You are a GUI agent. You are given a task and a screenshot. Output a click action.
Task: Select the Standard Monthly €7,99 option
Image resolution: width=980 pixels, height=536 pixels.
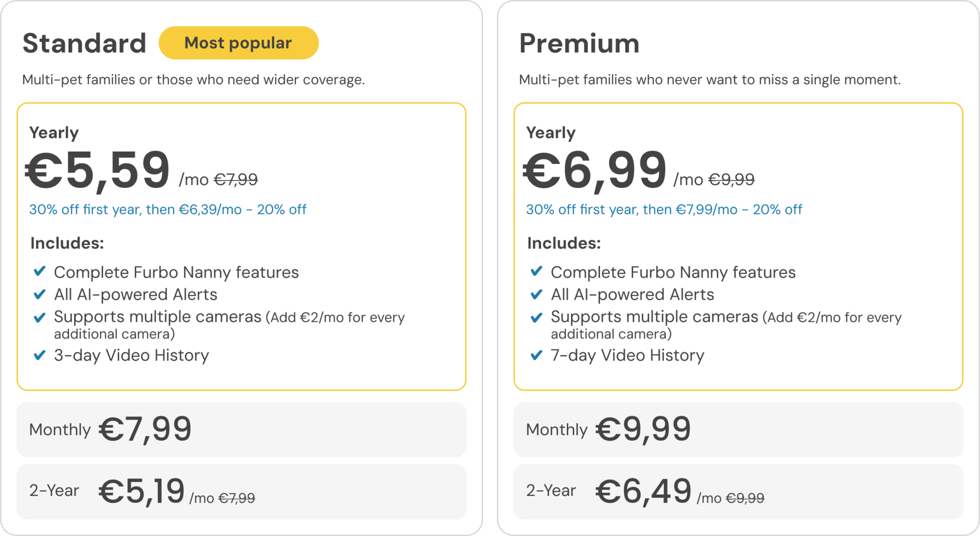pyautogui.click(x=241, y=430)
